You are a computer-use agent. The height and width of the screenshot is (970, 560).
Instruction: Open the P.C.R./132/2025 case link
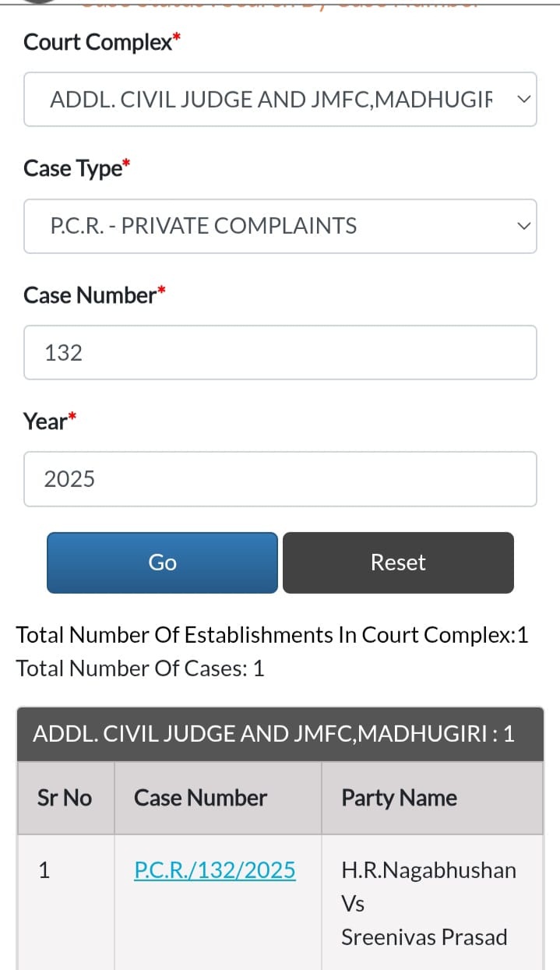(215, 869)
